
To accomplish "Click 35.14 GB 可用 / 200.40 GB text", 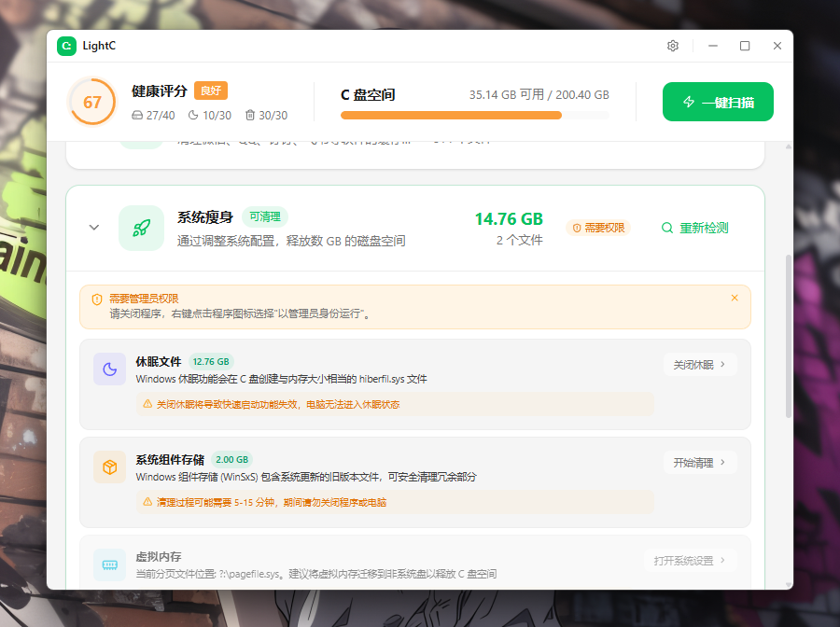I will pyautogui.click(x=539, y=95).
